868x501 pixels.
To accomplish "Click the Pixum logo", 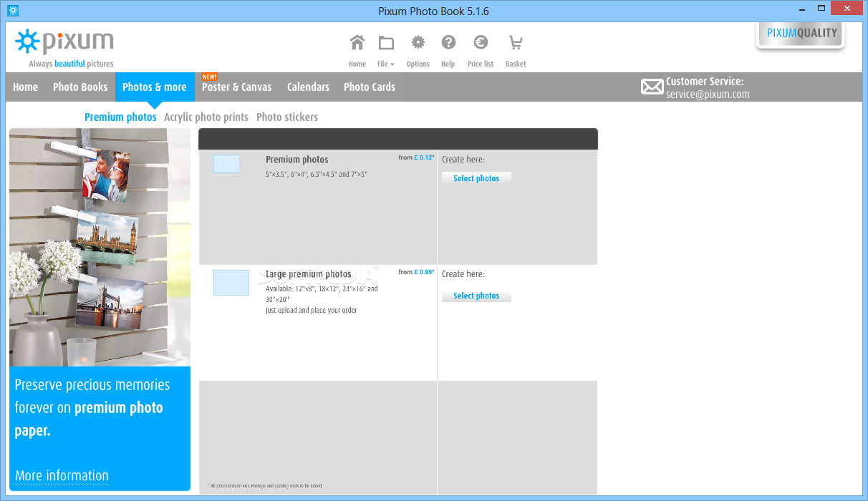I will (x=64, y=42).
